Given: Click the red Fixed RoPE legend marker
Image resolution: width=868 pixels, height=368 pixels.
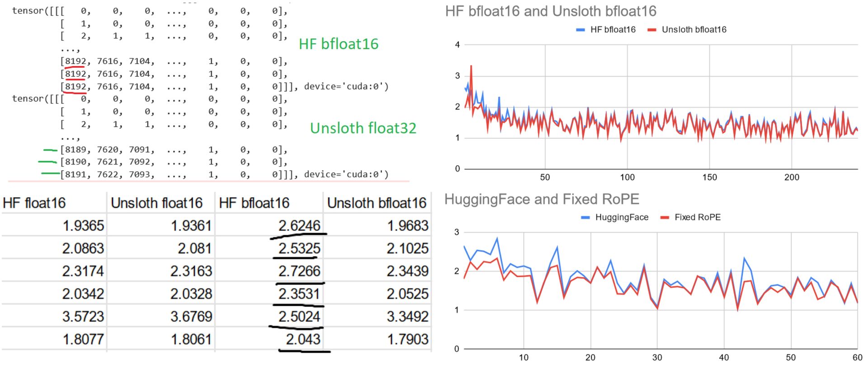Looking at the screenshot, I should tap(665, 218).
